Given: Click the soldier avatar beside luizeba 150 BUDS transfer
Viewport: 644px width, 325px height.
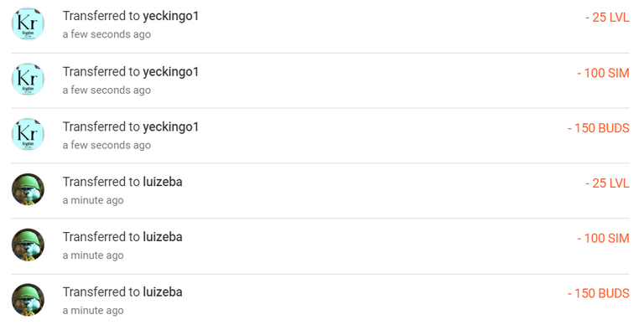Looking at the screenshot, I should pos(28,300).
